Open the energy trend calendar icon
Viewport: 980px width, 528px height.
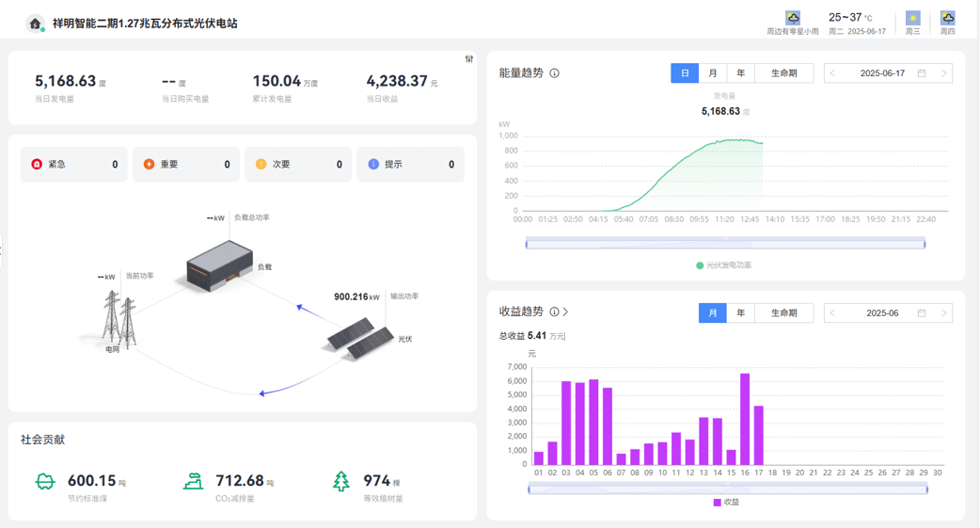pos(922,73)
